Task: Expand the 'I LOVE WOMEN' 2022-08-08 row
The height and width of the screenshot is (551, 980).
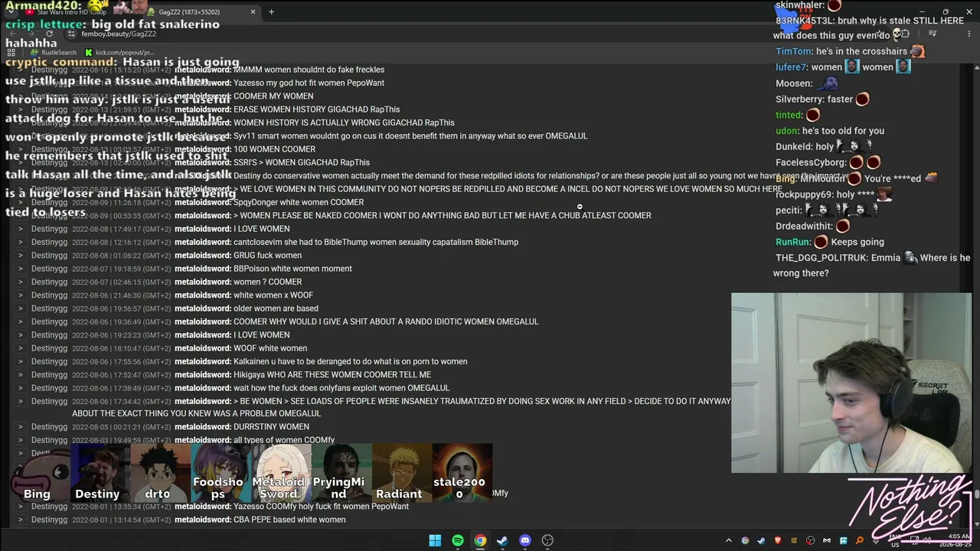Action: pyautogui.click(x=21, y=229)
